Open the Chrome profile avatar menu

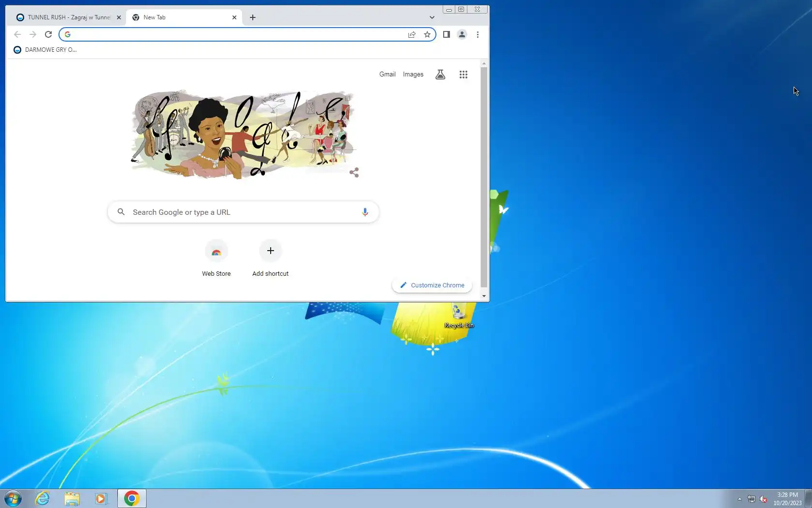tap(462, 34)
